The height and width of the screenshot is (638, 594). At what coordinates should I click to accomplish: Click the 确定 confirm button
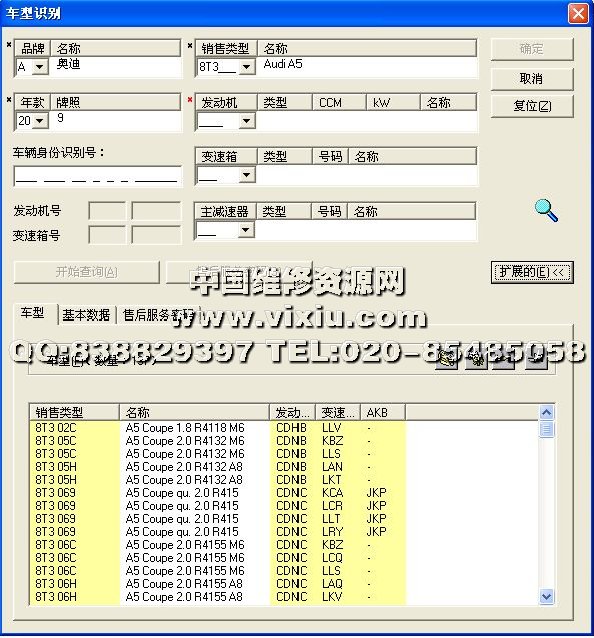pyautogui.click(x=532, y=49)
